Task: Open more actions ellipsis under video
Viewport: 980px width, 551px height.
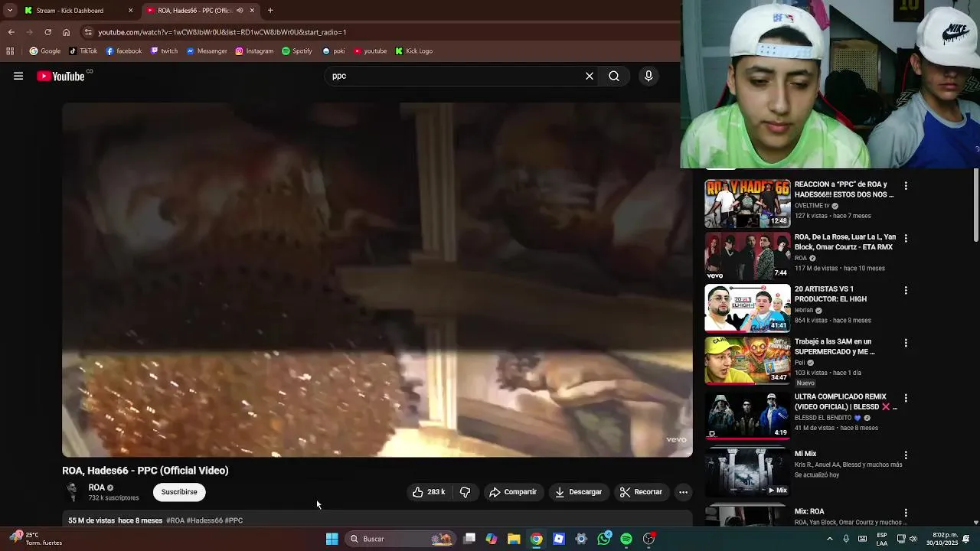Action: pos(684,492)
